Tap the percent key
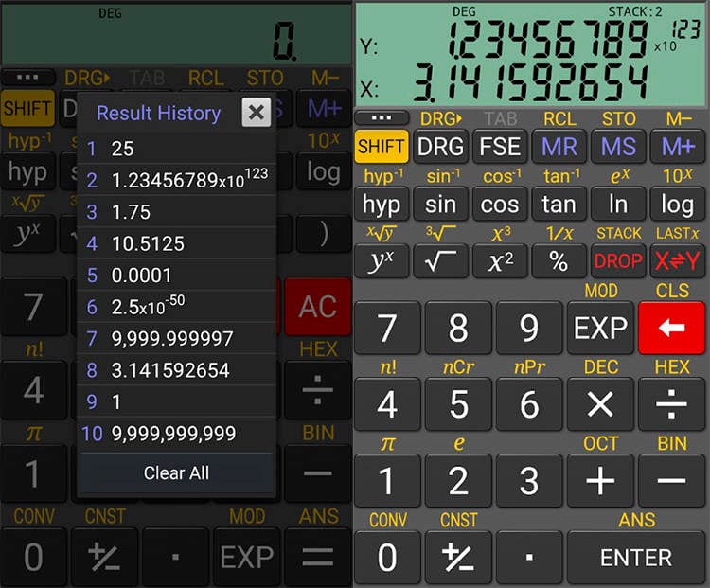 tap(559, 261)
